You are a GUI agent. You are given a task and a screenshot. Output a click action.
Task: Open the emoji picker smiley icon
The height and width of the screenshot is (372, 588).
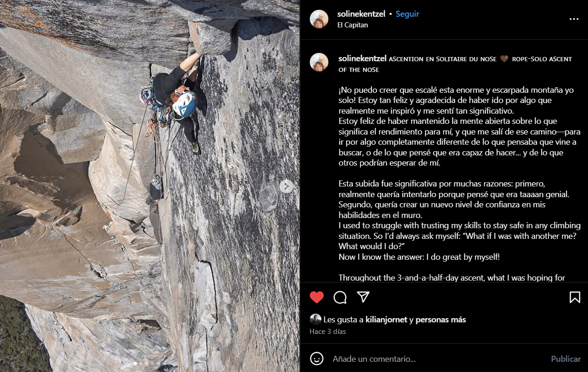click(x=317, y=359)
